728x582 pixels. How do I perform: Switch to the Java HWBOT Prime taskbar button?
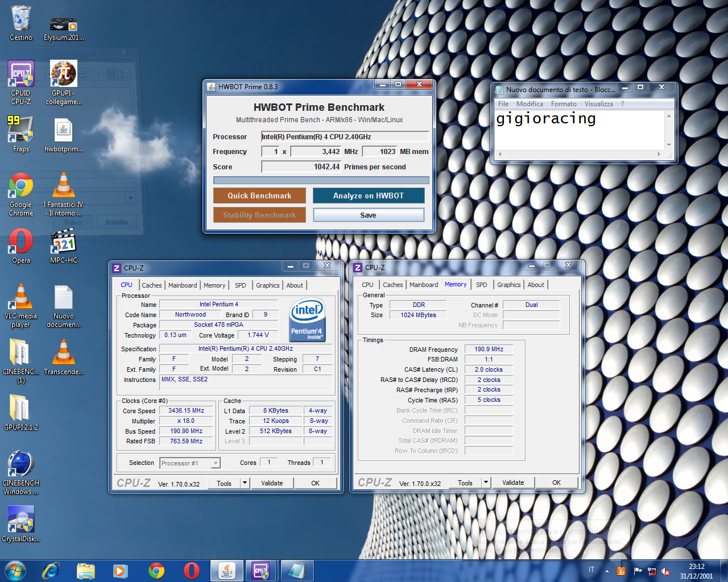pos(227,571)
